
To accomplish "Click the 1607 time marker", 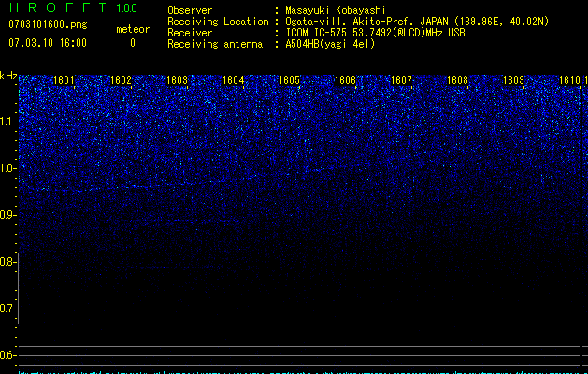I will (401, 80).
